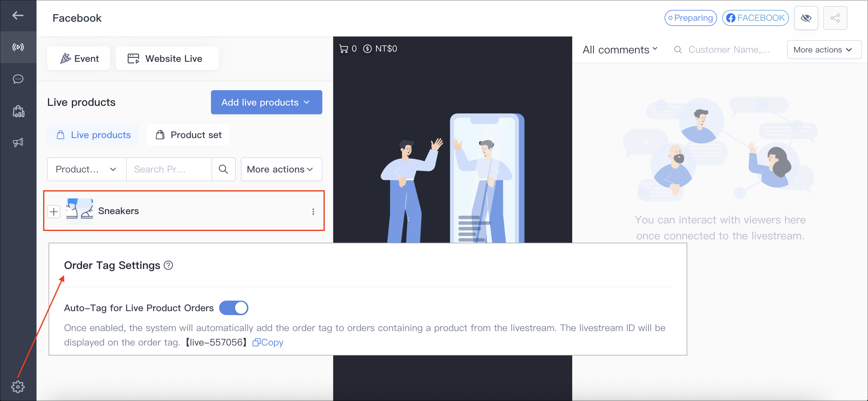This screenshot has height=401, width=868.
Task: Open the shopping analytics sidebar icon
Action: click(18, 111)
